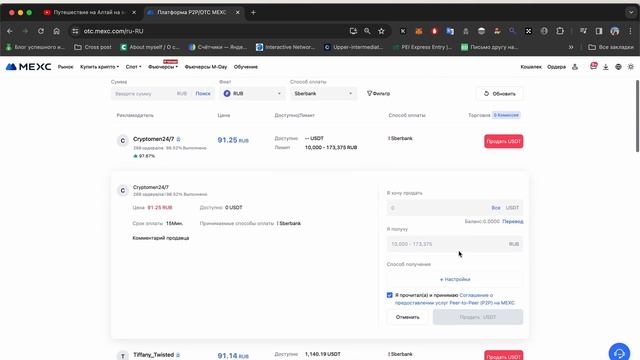This screenshot has height=360, width=640.
Task: Click the 91.25 RUB price in first row
Action: pos(233,140)
